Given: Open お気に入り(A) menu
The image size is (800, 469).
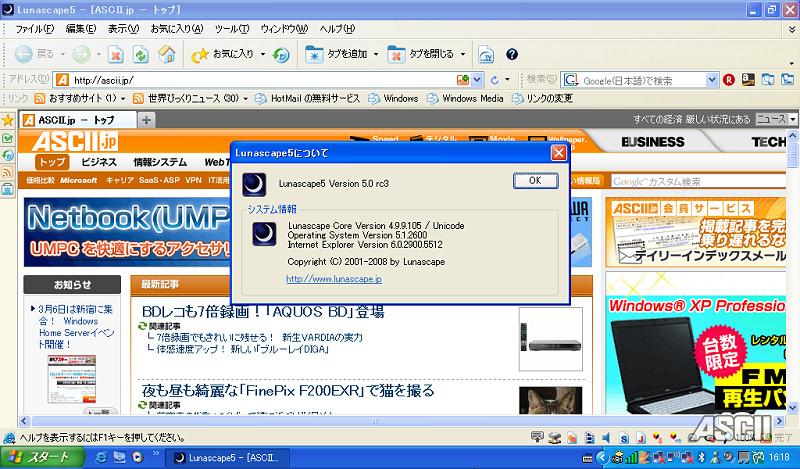Looking at the screenshot, I should tap(177, 29).
